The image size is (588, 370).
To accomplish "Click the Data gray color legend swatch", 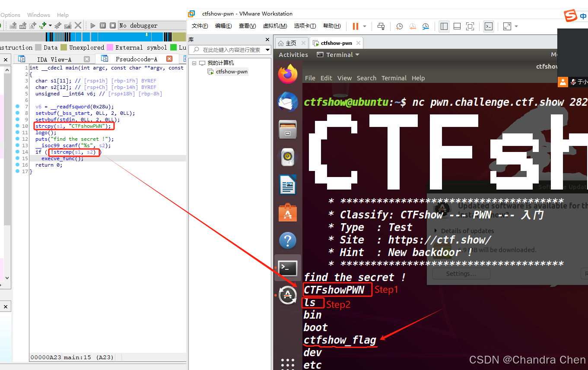I will (x=38, y=47).
